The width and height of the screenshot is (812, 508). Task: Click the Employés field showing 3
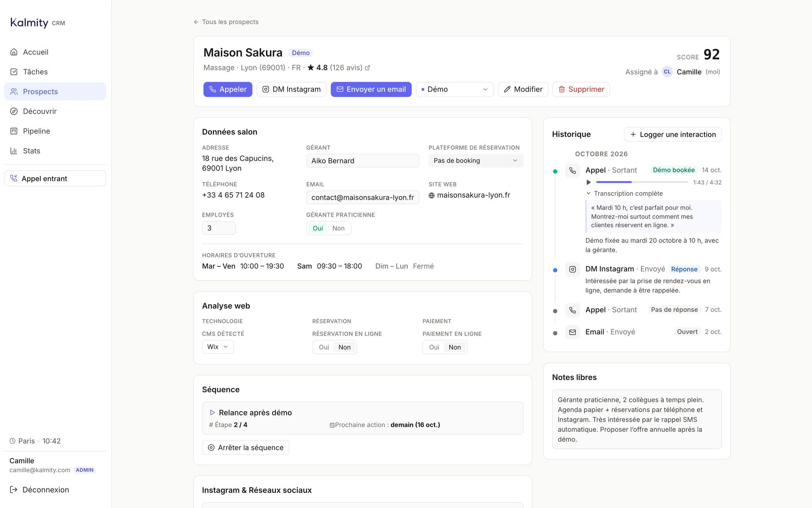[x=219, y=228]
